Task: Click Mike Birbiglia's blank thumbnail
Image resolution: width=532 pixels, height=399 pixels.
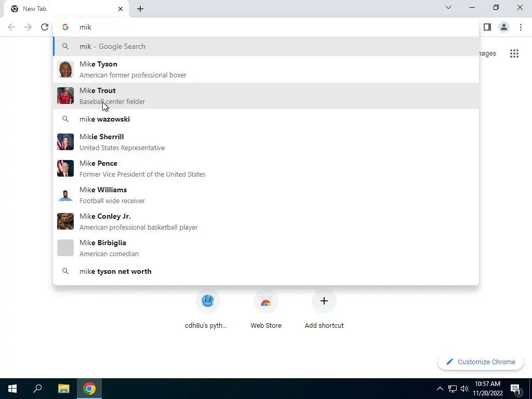Action: [65, 248]
